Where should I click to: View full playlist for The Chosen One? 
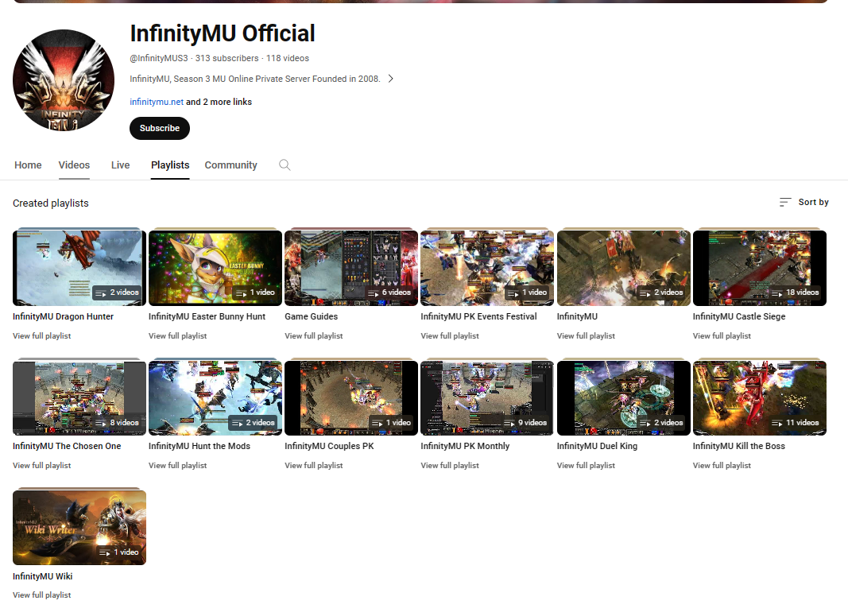pyautogui.click(x=42, y=466)
